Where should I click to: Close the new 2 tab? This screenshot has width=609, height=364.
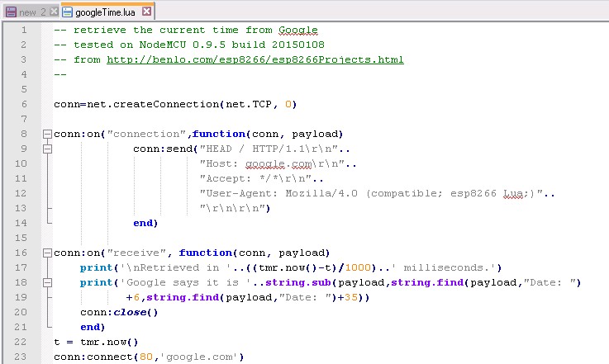point(54,12)
